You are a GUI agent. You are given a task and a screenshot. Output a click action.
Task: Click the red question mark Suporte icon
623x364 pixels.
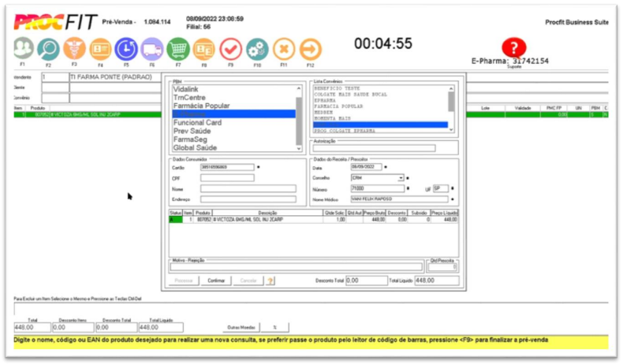tap(513, 47)
